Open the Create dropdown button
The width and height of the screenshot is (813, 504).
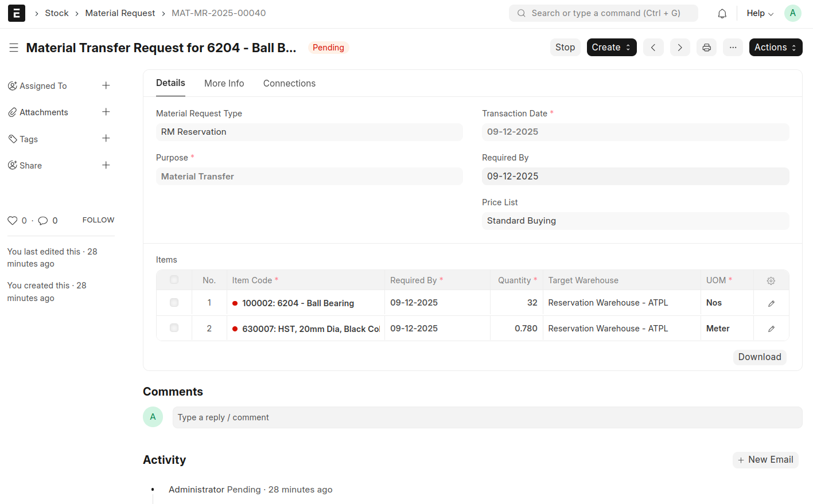tap(611, 48)
